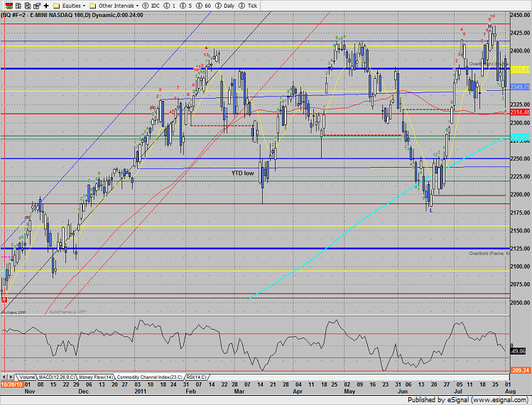Click the cyan 2279.56 price label
The image size is (532, 405).
(x=520, y=137)
